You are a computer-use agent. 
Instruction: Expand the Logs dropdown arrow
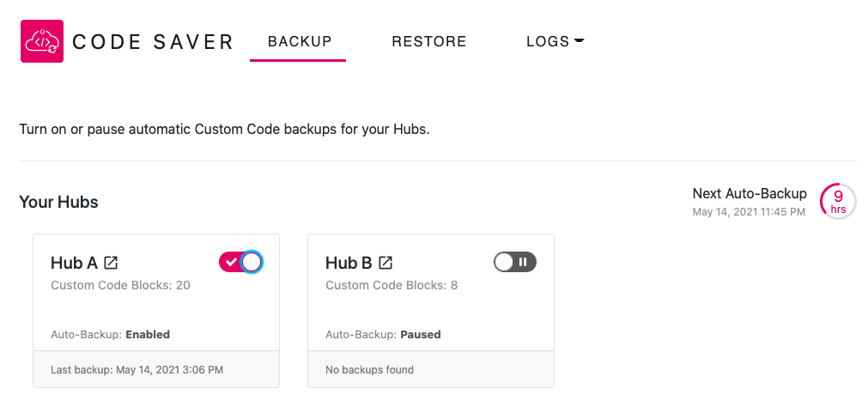click(x=579, y=41)
